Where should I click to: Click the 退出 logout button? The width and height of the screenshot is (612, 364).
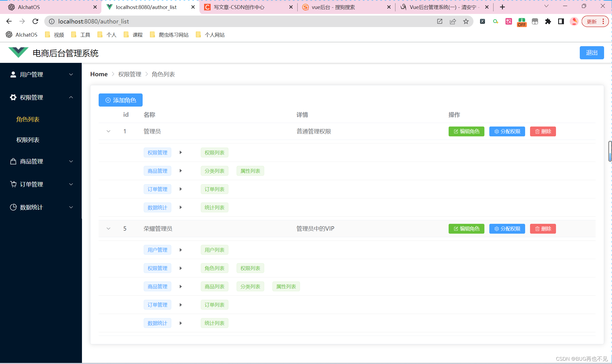pyautogui.click(x=592, y=53)
